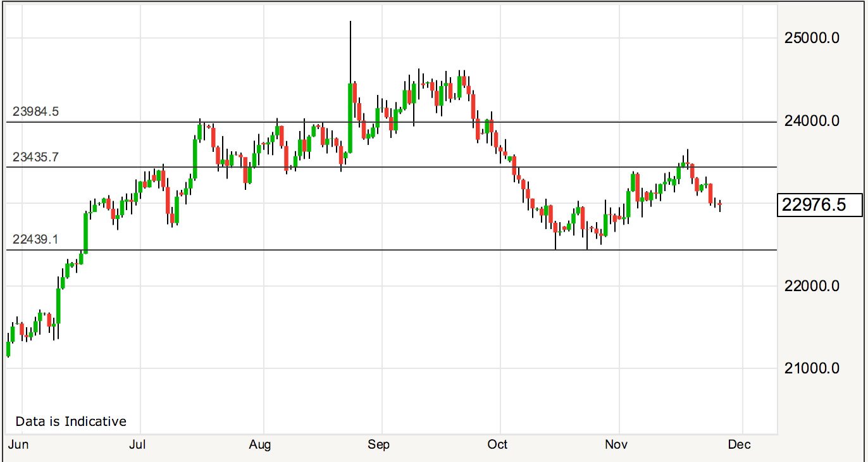Select the Dec marker on time axis

tap(739, 445)
